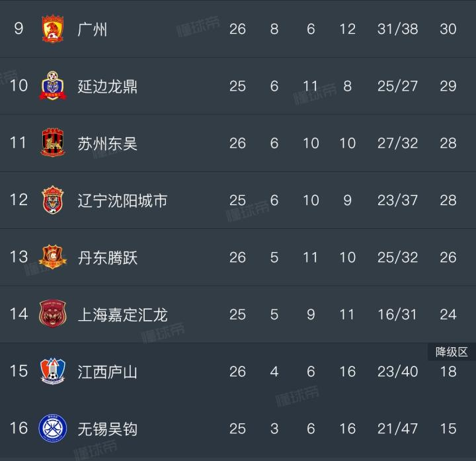Open the 江西庐山 team name

click(108, 371)
